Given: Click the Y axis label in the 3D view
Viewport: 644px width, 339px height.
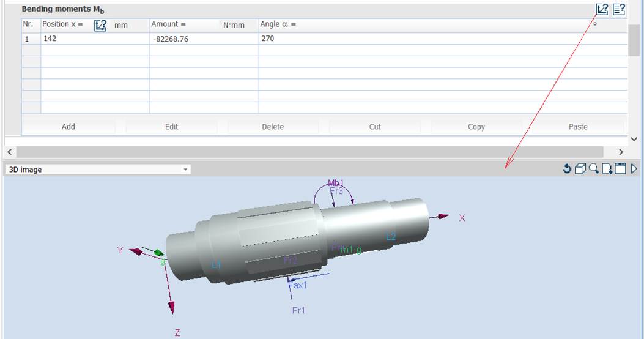Looking at the screenshot, I should 120,250.
